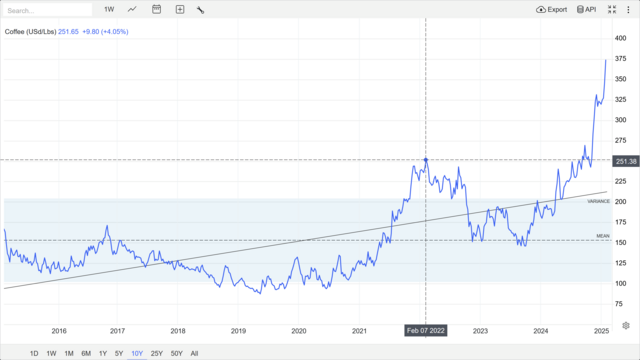The image size is (640, 360).
Task: Click the 400 price axis label
Action: click(620, 38)
